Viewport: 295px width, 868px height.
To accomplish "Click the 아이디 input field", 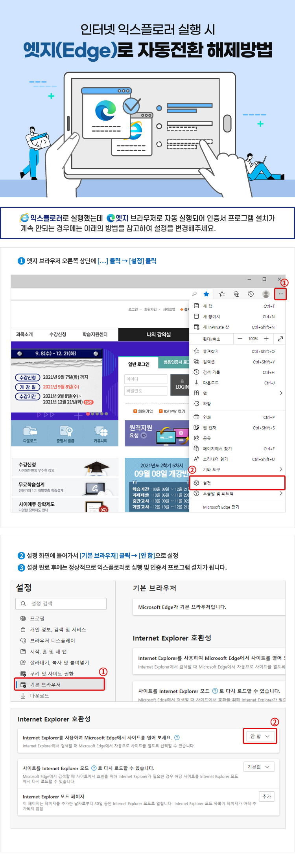I will point(146,379).
